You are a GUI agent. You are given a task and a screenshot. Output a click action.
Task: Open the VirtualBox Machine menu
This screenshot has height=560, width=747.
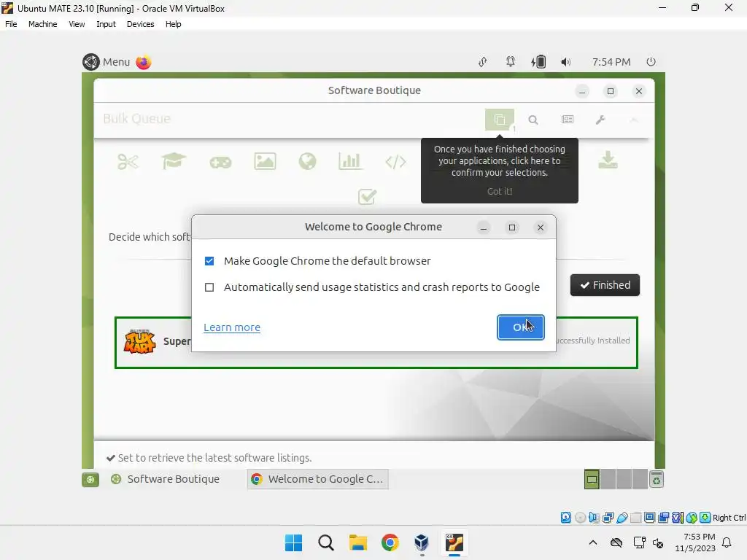pyautogui.click(x=42, y=24)
